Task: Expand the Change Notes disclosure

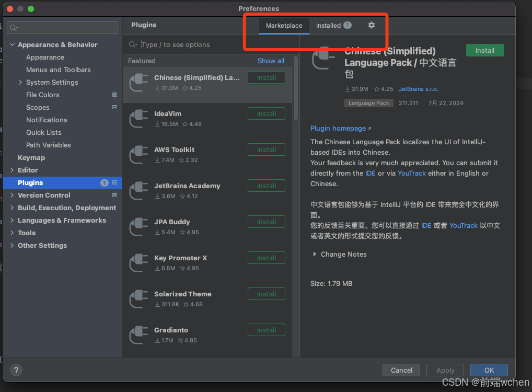Action: [315, 254]
